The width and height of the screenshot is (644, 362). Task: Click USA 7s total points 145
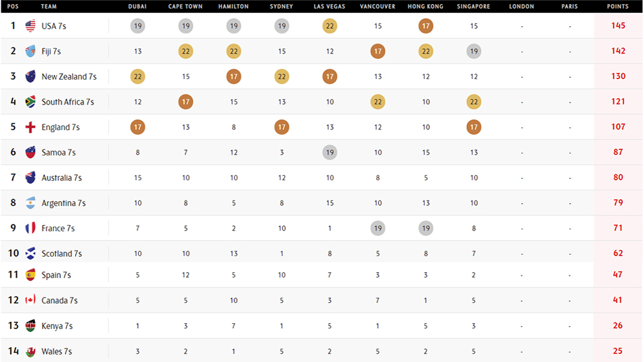[x=618, y=25]
